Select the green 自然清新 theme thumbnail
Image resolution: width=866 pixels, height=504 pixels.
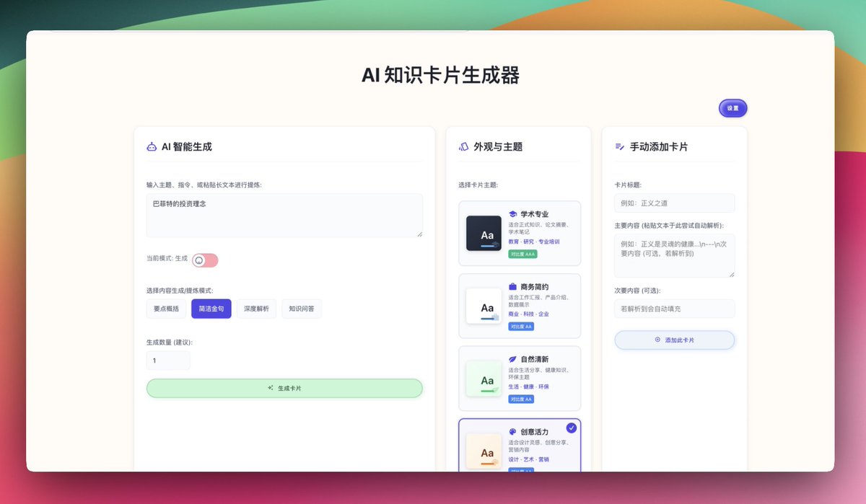click(484, 379)
